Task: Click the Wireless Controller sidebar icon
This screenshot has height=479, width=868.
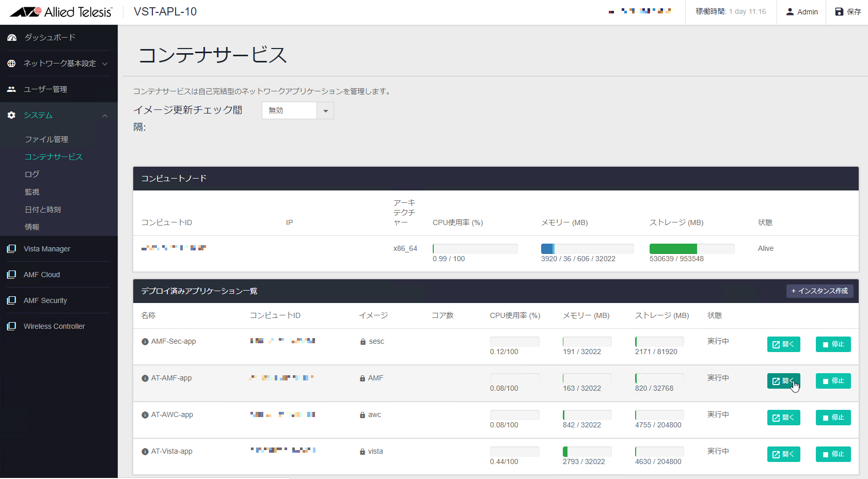Action: tap(11, 326)
